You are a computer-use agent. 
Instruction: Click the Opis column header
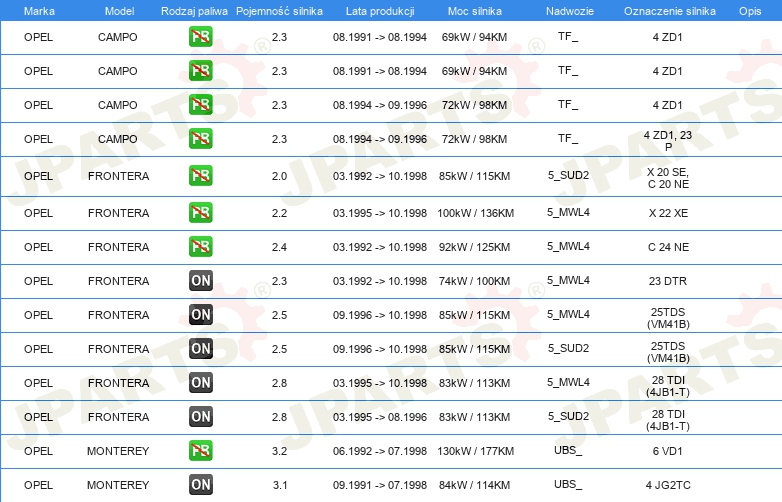coord(750,11)
